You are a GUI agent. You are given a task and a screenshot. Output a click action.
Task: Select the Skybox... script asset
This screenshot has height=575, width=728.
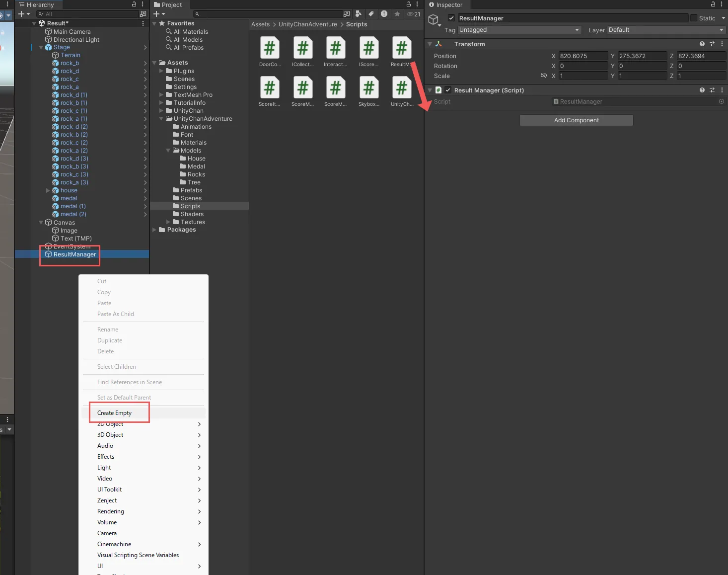[x=368, y=88]
